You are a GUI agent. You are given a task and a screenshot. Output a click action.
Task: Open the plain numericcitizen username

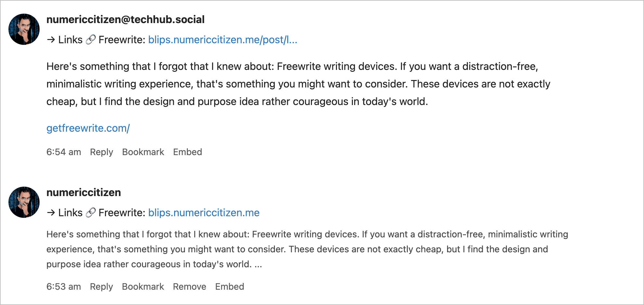click(x=84, y=192)
